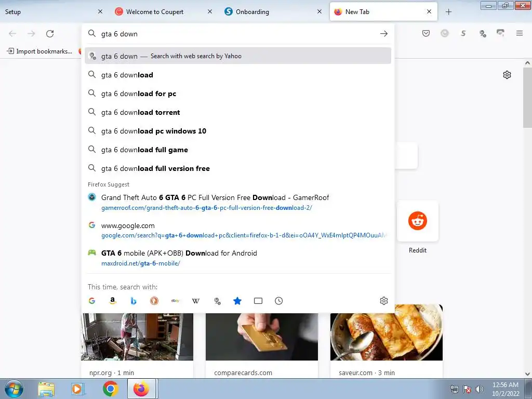Screen dimensions: 532x399
Task: Open Coupert extension icon in toolbar
Action: (445, 33)
